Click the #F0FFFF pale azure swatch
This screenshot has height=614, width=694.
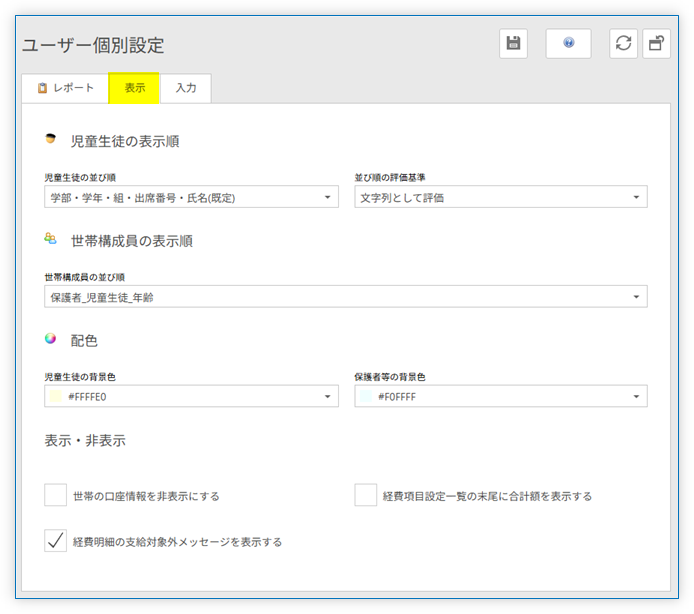[x=366, y=396]
